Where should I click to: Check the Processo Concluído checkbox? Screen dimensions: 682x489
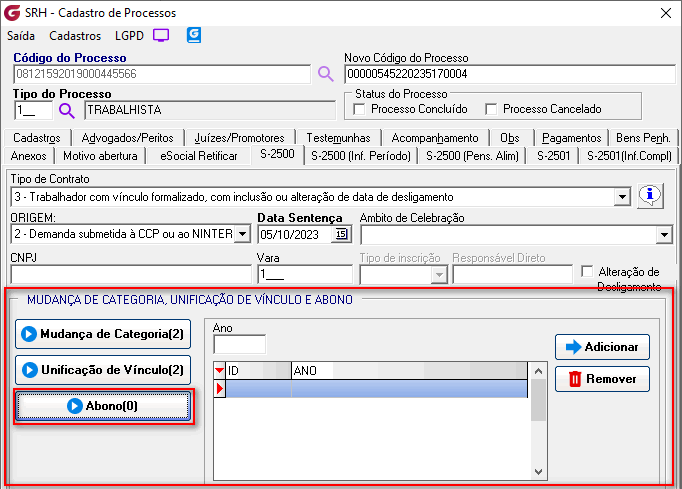pyautogui.click(x=360, y=109)
